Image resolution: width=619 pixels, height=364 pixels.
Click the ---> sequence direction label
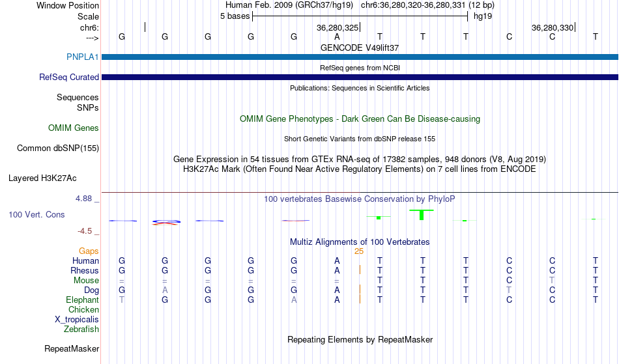tap(92, 38)
